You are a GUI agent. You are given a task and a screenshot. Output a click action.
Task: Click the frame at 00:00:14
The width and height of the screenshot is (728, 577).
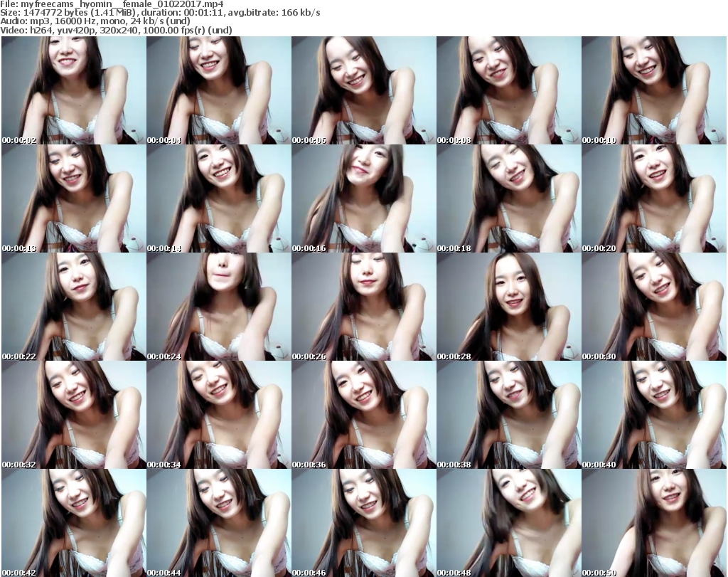(x=219, y=198)
